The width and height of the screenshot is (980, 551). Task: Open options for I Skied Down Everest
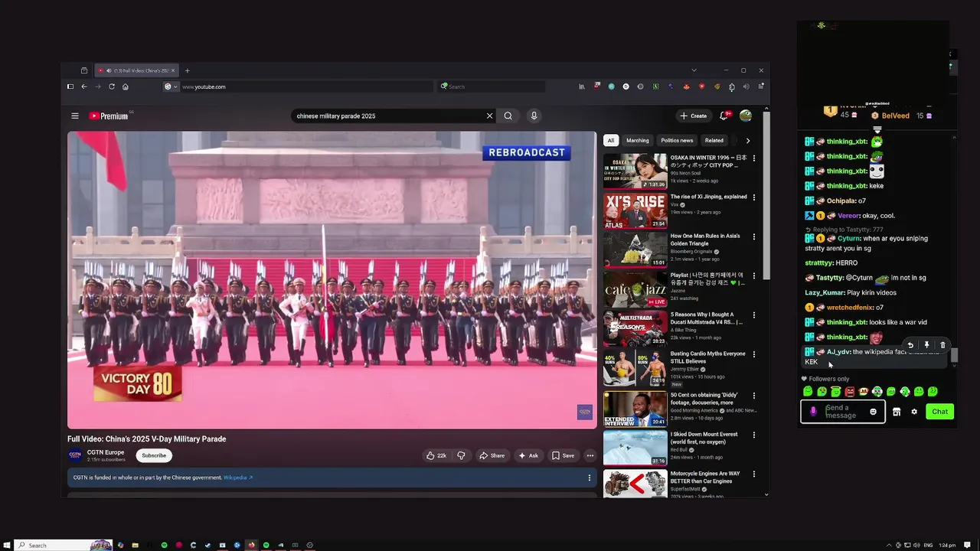pyautogui.click(x=754, y=435)
